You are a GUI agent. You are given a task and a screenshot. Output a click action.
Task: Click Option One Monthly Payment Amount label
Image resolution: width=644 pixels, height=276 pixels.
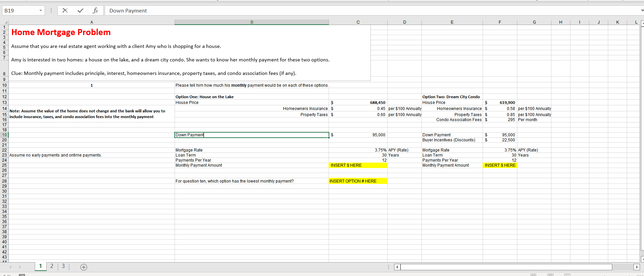coord(199,165)
